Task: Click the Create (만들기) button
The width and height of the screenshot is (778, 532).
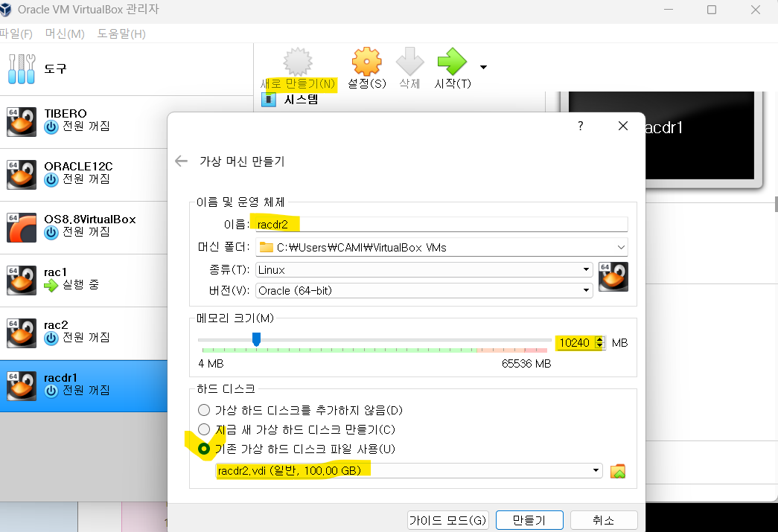Action: 529,520
